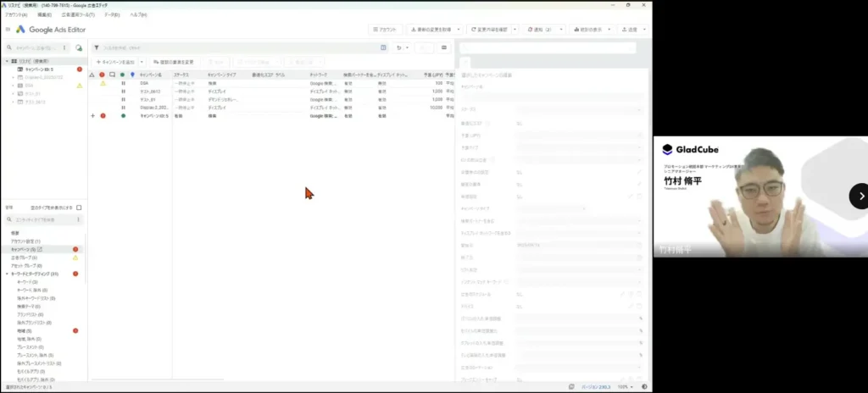Screen dimensions: 868x393
Task: Click the warning triangle column header icon
Action: (x=92, y=75)
